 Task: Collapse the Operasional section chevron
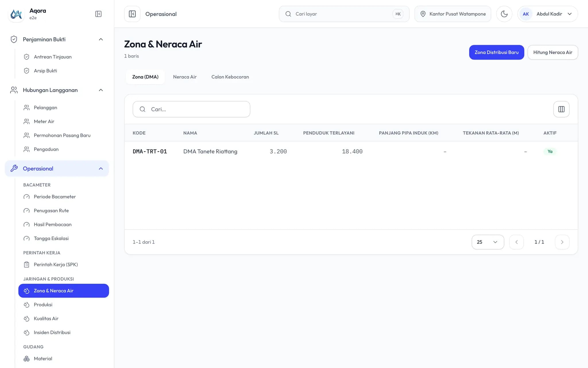coord(101,168)
